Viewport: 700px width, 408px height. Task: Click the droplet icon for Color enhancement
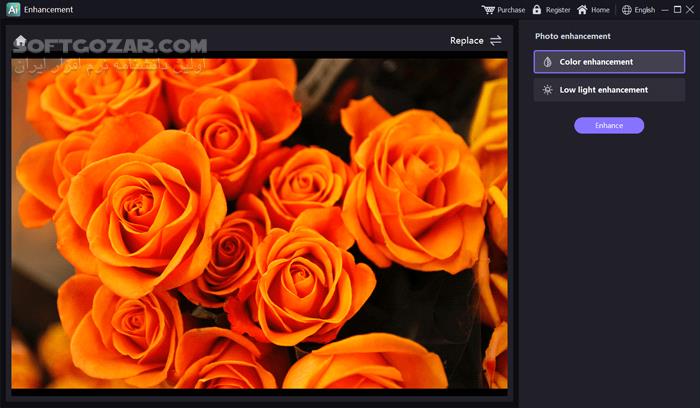pos(547,62)
